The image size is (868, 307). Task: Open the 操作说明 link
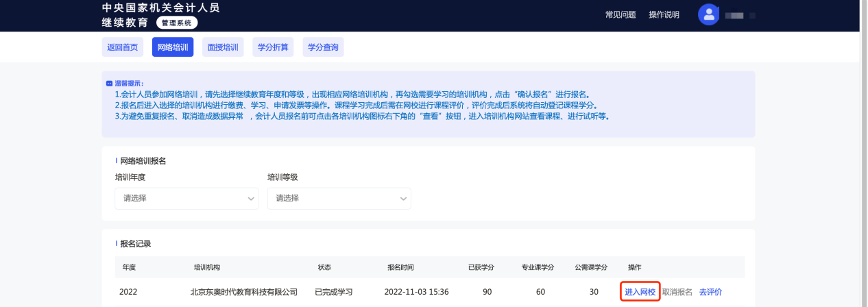[x=664, y=15]
